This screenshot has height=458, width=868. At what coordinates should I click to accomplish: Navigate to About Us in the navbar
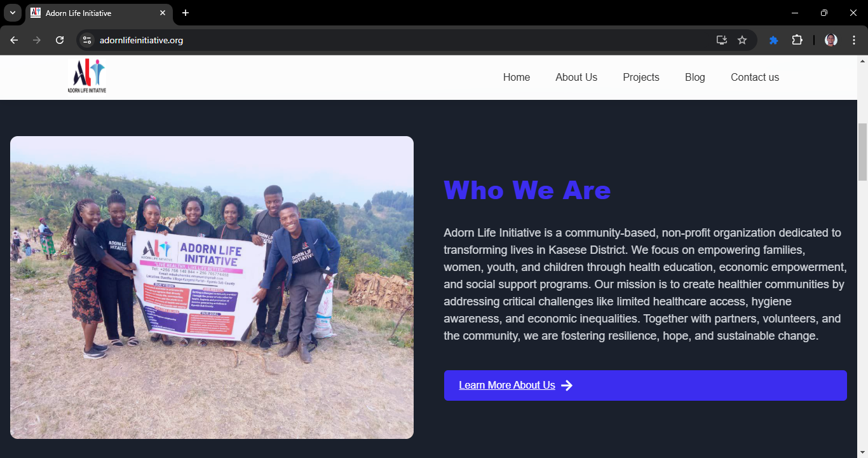(x=576, y=77)
